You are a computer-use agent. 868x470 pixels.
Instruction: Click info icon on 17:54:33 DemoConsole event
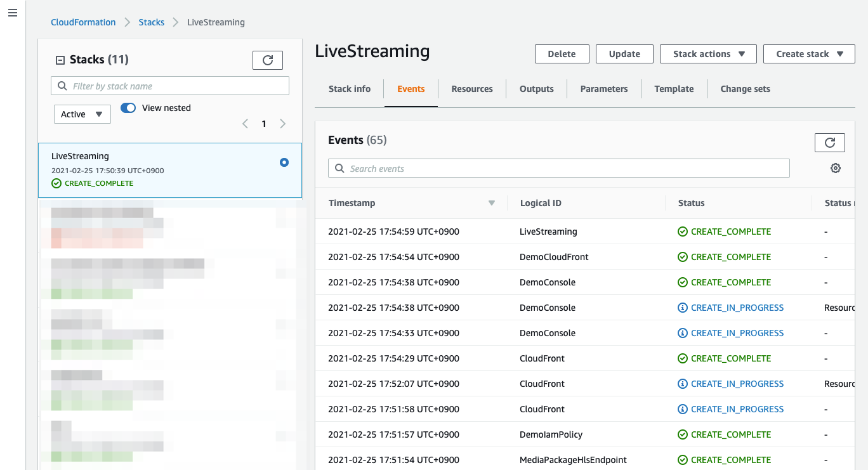click(x=683, y=333)
